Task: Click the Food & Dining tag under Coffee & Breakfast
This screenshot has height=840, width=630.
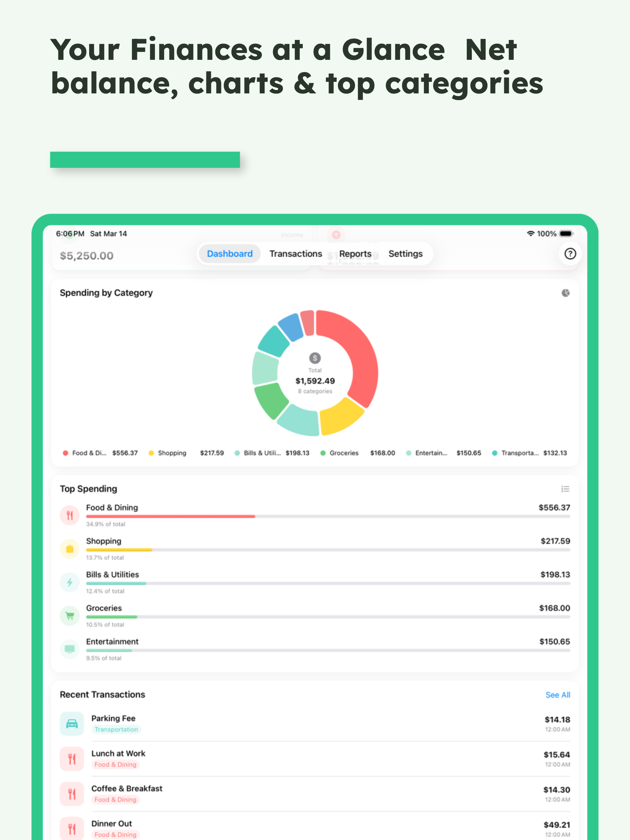Action: pyautogui.click(x=115, y=799)
